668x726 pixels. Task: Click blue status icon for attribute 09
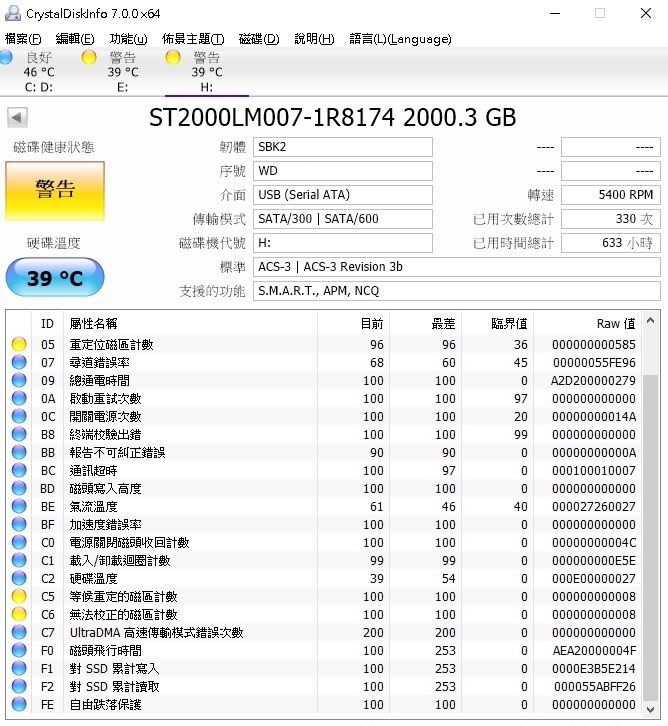(19, 380)
